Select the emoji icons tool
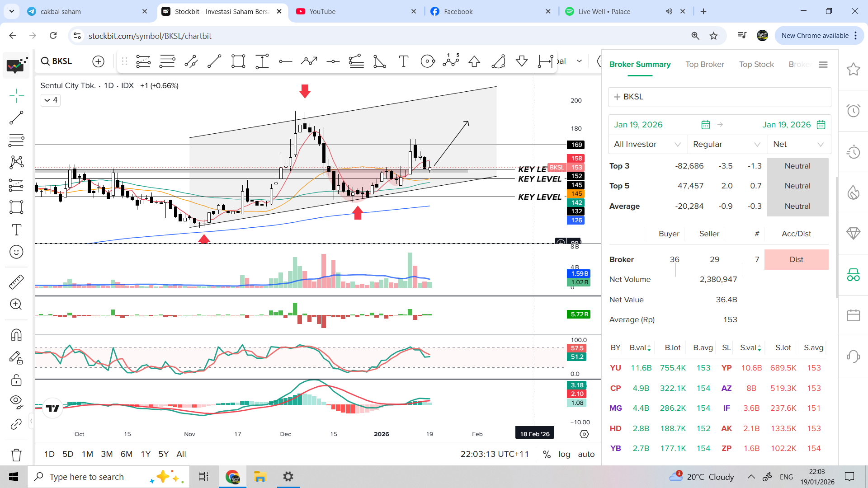This screenshot has width=868, height=488. point(16,252)
